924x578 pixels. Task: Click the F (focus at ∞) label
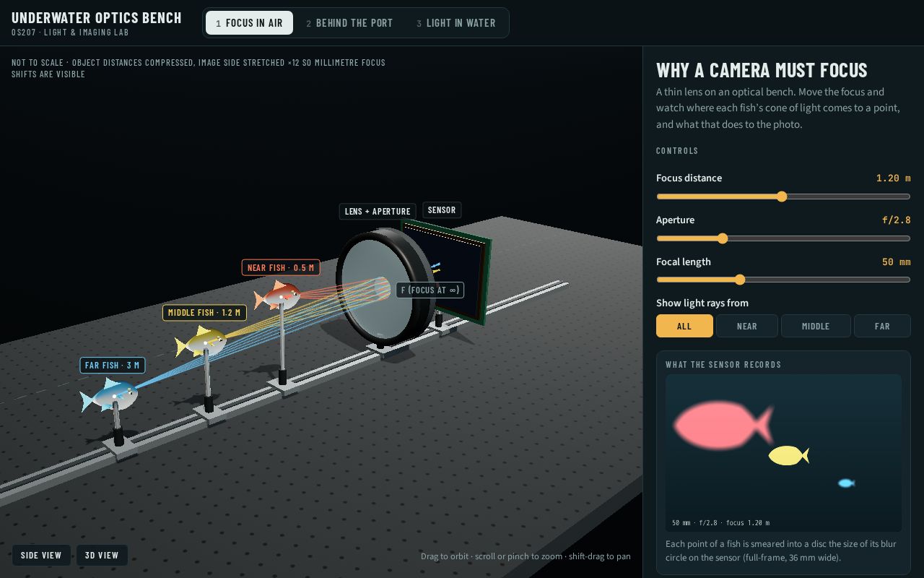click(x=430, y=290)
